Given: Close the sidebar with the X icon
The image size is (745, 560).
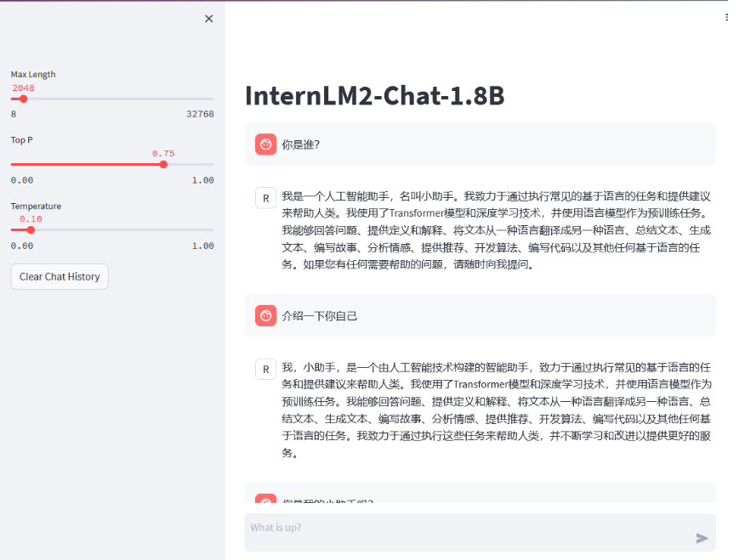Looking at the screenshot, I should tap(208, 19).
